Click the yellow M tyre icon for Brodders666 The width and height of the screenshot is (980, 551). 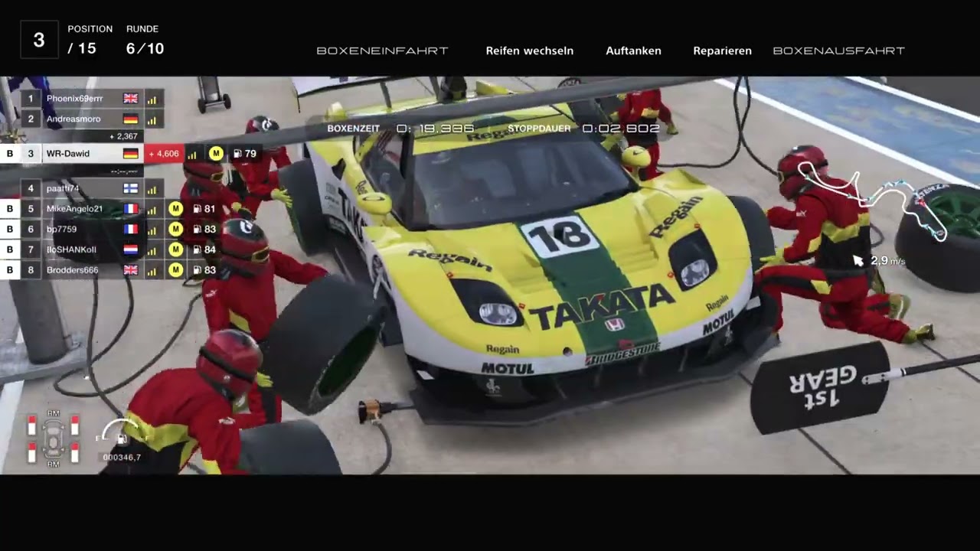click(x=175, y=270)
